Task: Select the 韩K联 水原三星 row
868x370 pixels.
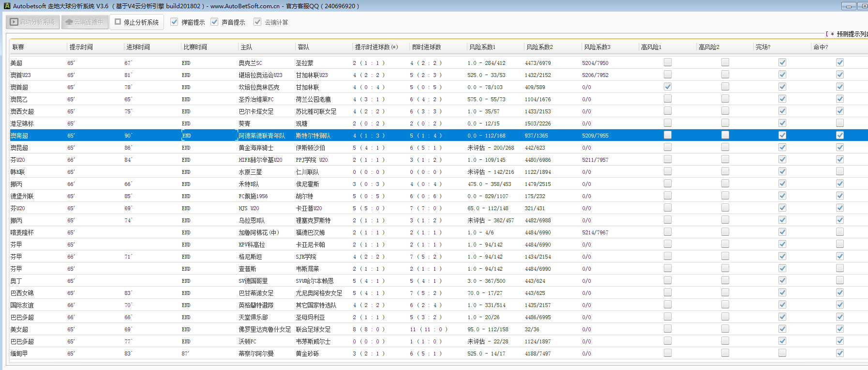Action: (250, 172)
